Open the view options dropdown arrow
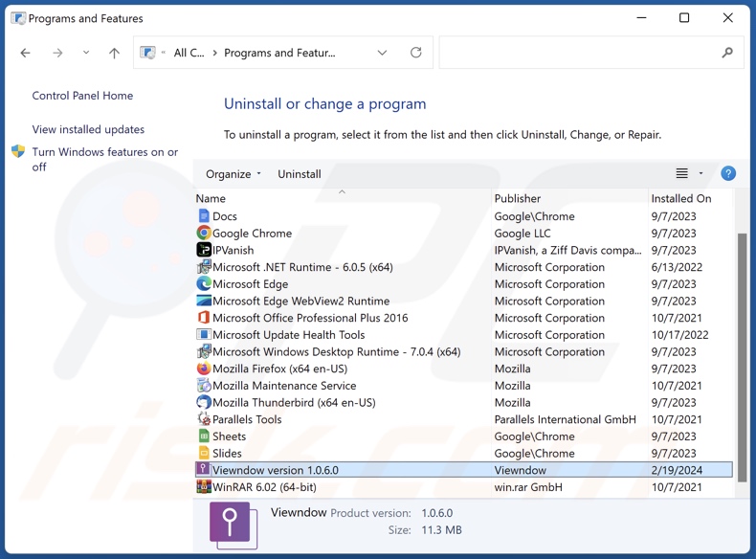Viewport: 756px width, 559px height. pos(701,173)
